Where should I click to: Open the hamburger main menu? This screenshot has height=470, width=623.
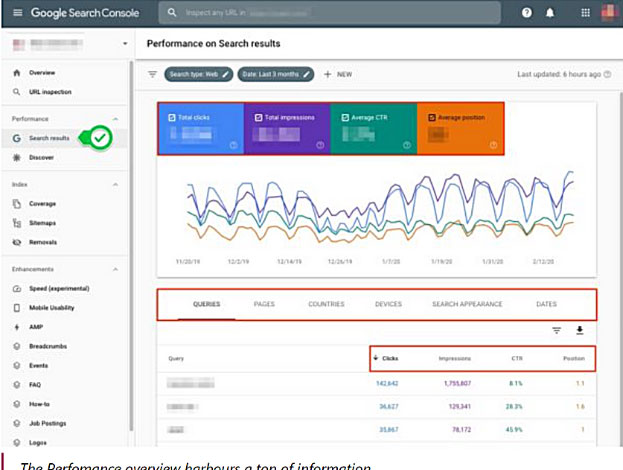[x=13, y=13]
